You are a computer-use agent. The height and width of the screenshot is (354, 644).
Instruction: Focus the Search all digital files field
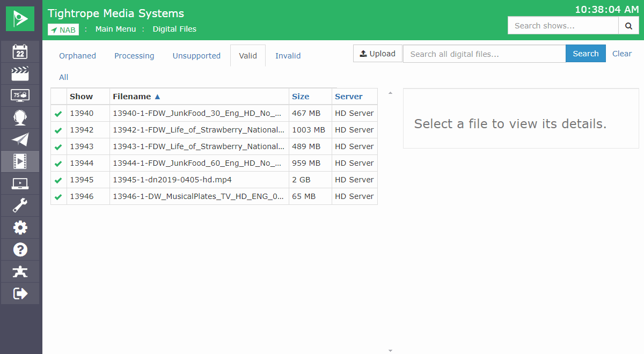point(484,54)
